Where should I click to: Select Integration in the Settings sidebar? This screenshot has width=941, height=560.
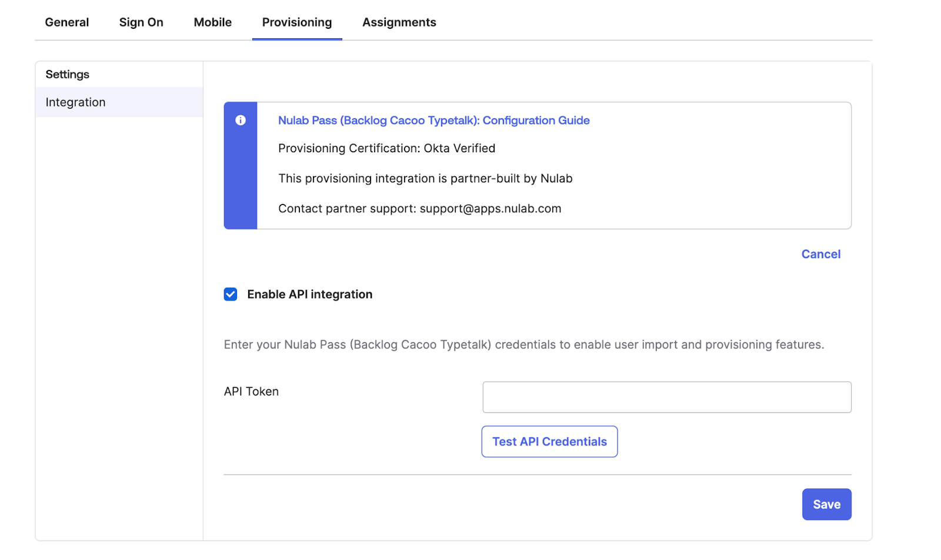(x=76, y=102)
